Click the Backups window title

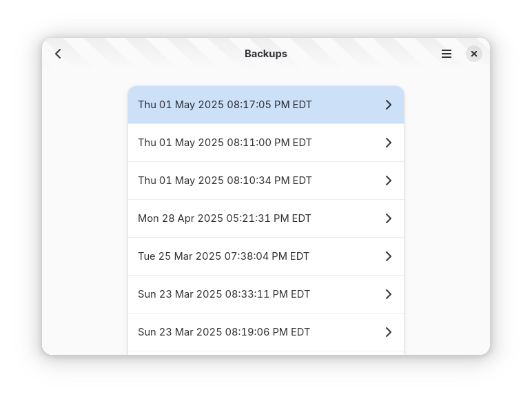coord(266,54)
